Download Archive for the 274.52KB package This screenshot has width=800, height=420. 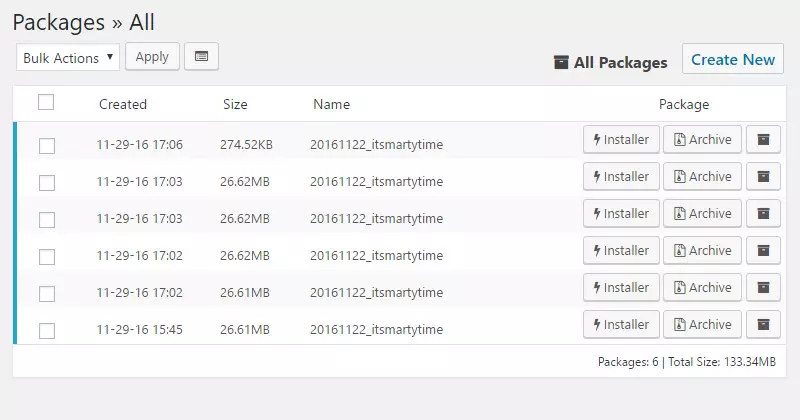coord(702,140)
